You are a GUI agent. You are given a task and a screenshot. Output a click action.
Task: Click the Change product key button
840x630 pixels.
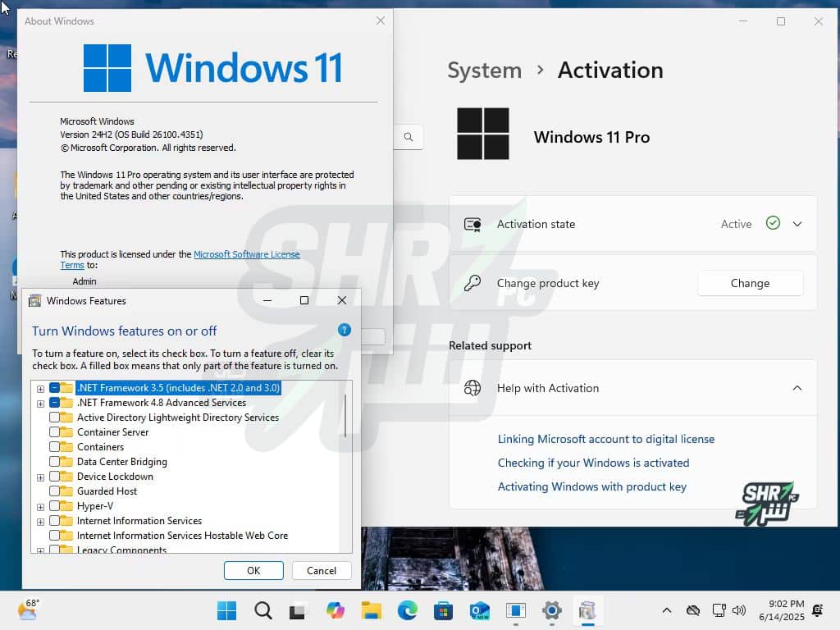750,283
